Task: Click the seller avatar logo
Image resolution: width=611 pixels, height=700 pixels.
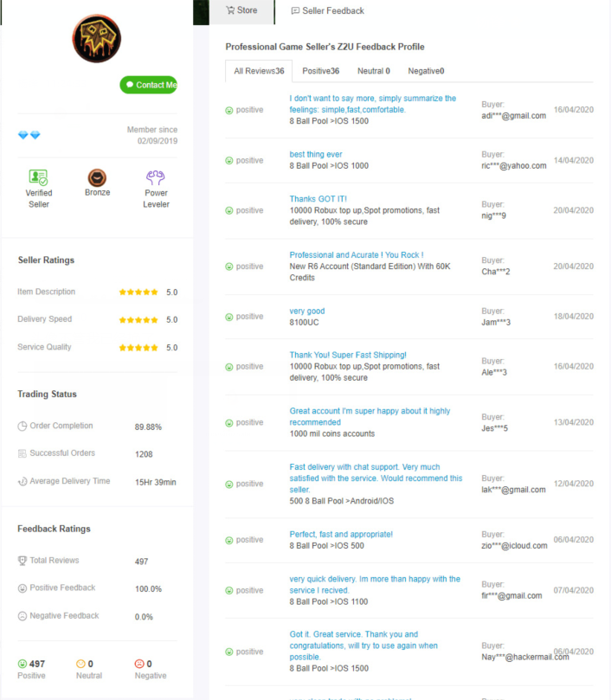Action: click(x=96, y=39)
